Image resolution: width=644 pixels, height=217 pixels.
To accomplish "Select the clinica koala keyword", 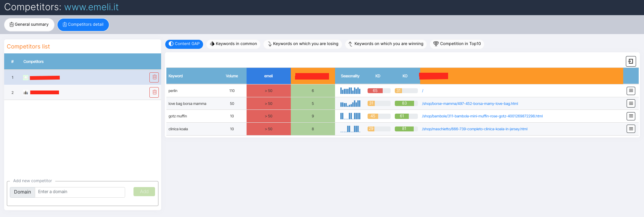I will coord(178,129).
